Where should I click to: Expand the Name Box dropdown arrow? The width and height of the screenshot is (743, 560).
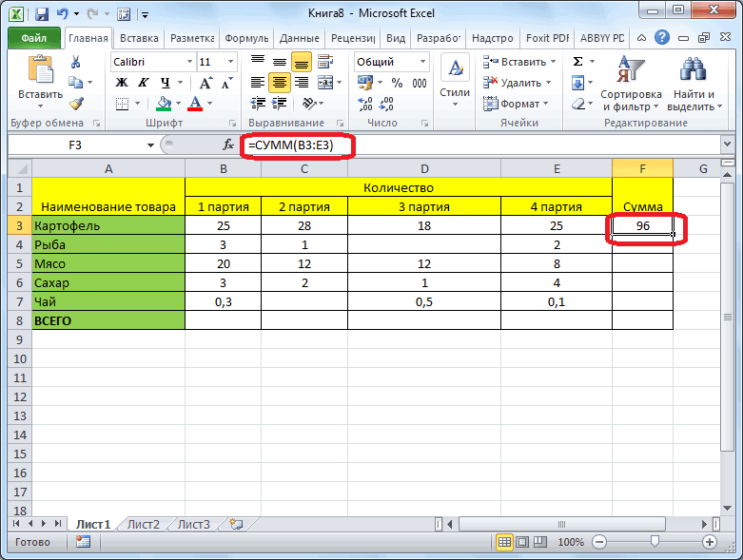(150, 145)
